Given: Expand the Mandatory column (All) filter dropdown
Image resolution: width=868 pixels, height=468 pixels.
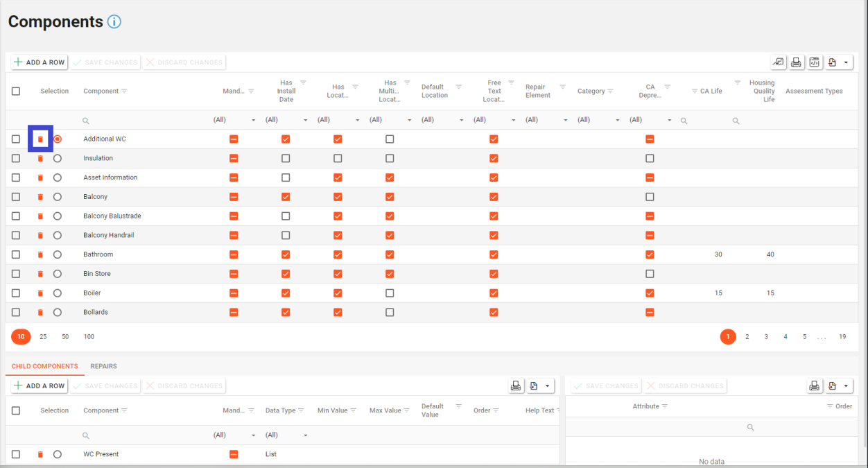Looking at the screenshot, I should (253, 121).
